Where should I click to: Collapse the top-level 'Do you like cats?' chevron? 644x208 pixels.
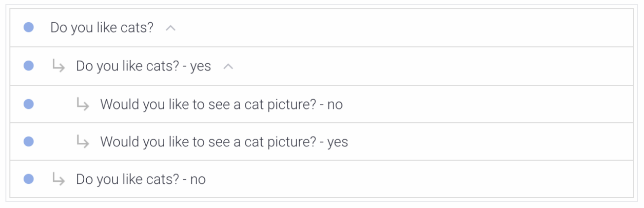(x=170, y=28)
